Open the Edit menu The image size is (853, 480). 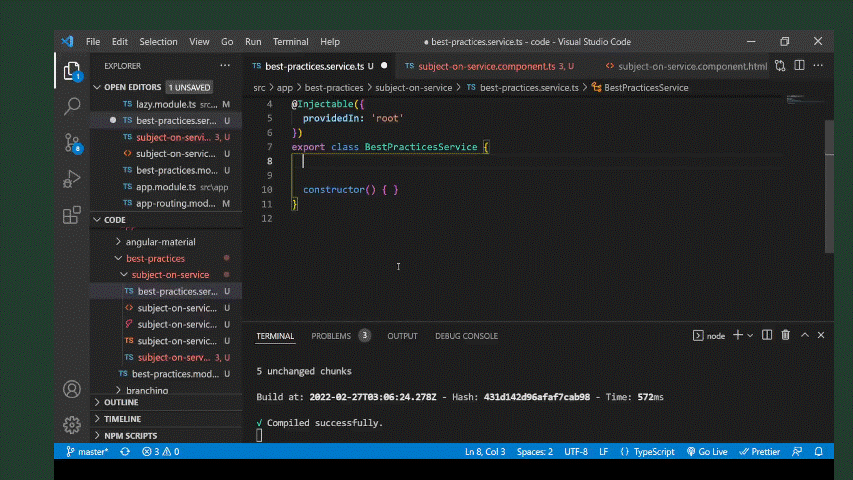tap(120, 42)
